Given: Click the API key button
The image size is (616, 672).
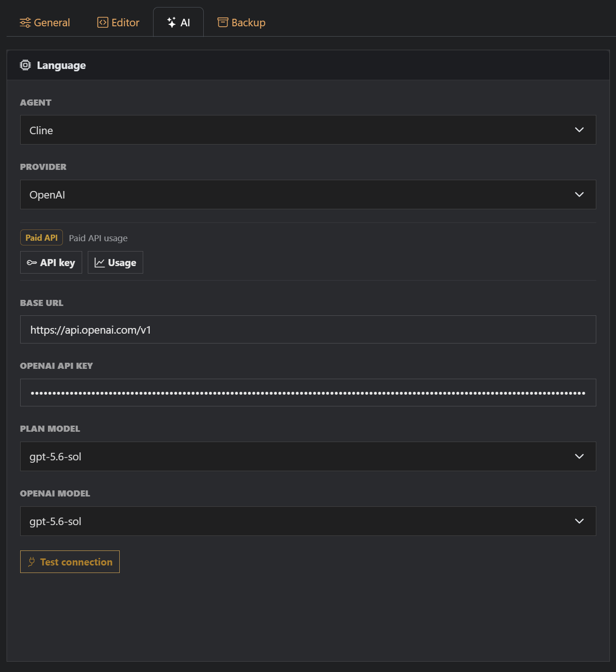Looking at the screenshot, I should pos(51,263).
